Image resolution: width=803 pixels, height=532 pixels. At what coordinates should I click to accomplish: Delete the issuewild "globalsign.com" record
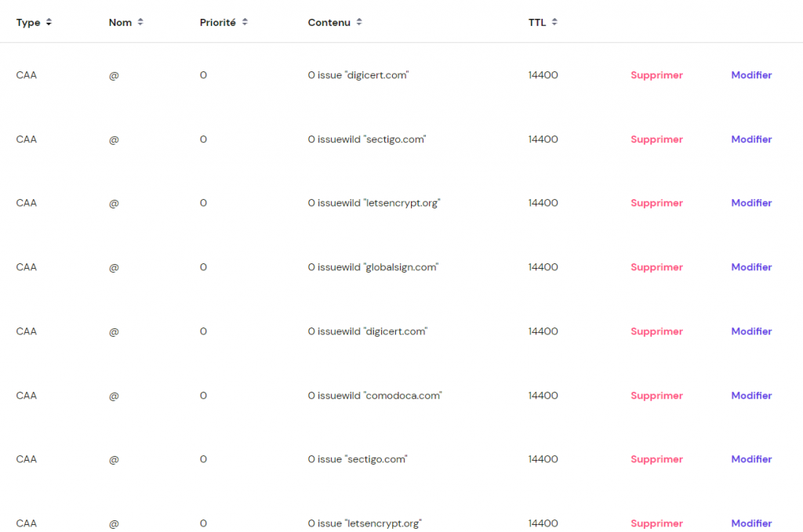656,267
